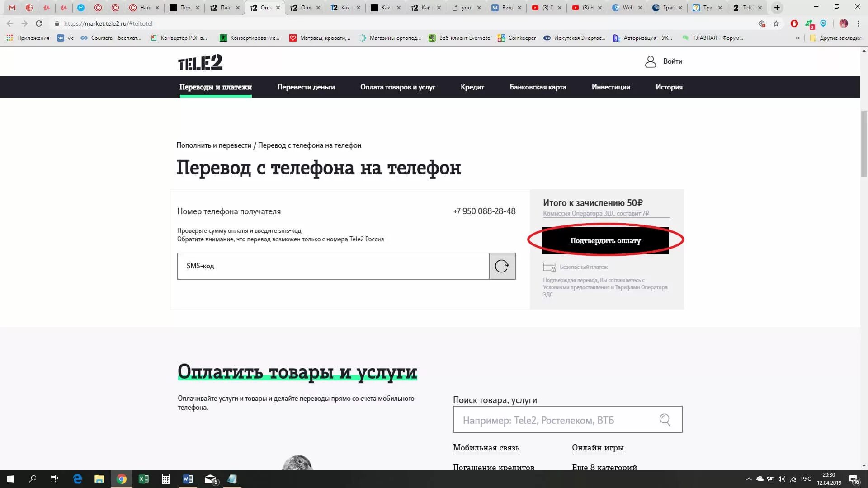Viewport: 868px width, 488px height.
Task: Select Перевести деньги menu item
Action: pyautogui.click(x=306, y=87)
